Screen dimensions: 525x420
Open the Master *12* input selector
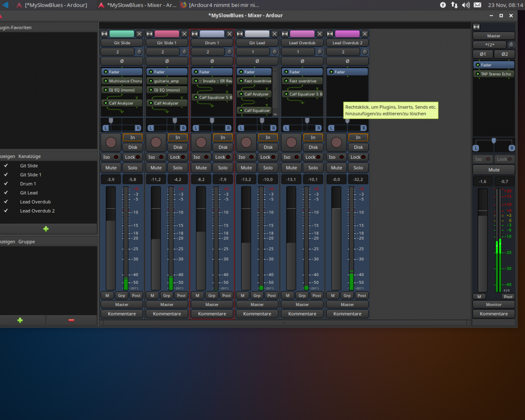(x=489, y=45)
